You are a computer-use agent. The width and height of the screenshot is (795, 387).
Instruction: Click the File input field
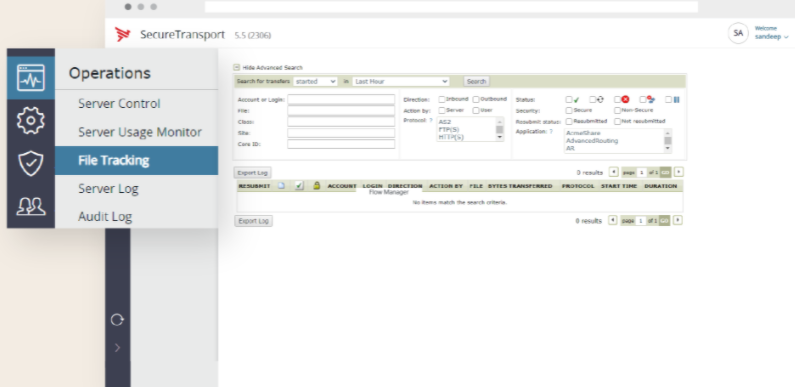pos(341,111)
